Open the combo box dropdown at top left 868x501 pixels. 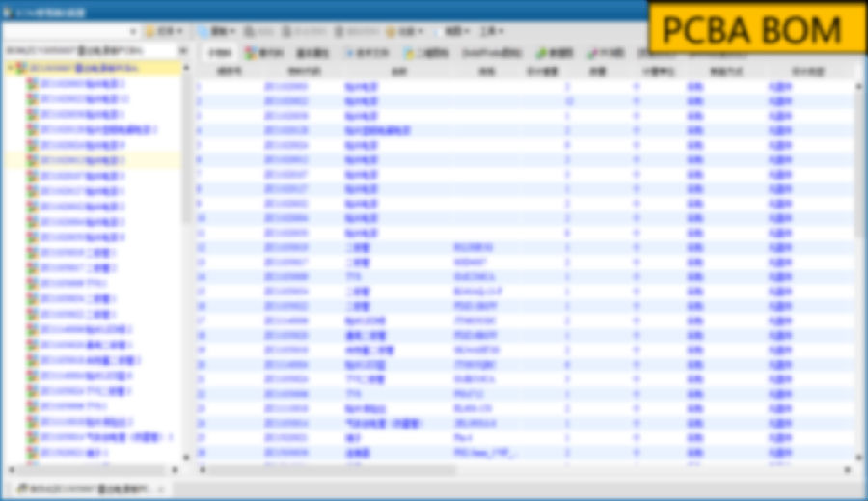point(133,31)
